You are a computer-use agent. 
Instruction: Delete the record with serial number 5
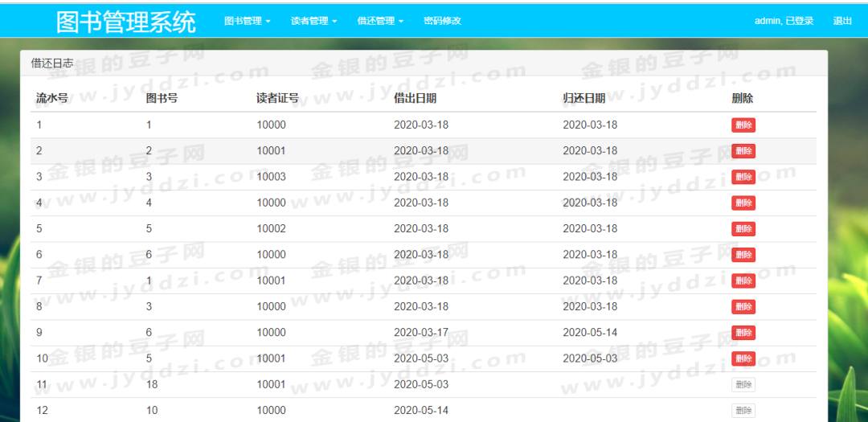pos(743,229)
